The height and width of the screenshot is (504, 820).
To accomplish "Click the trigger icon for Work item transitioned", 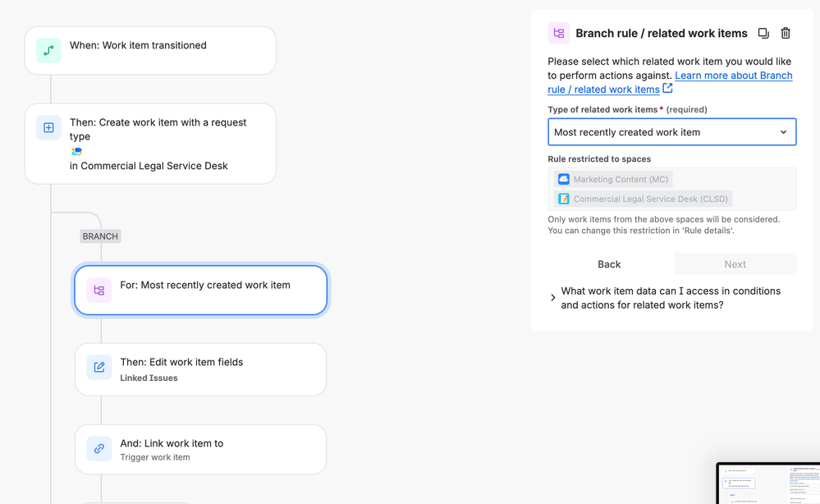I will (x=49, y=50).
